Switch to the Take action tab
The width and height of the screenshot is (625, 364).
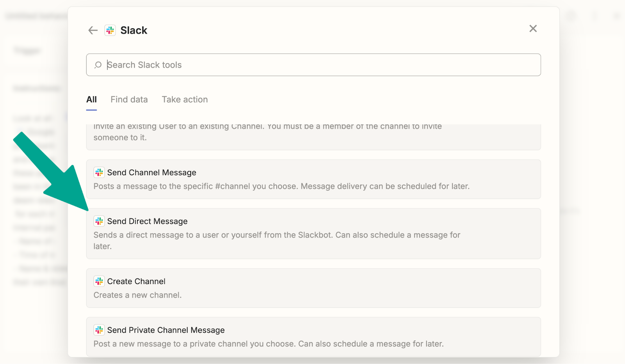(185, 99)
